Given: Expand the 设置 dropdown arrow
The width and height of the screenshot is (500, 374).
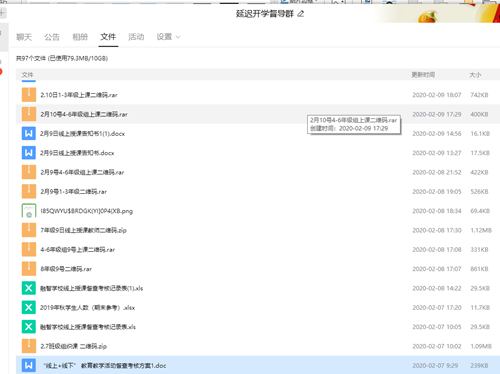Looking at the screenshot, I should point(178,37).
